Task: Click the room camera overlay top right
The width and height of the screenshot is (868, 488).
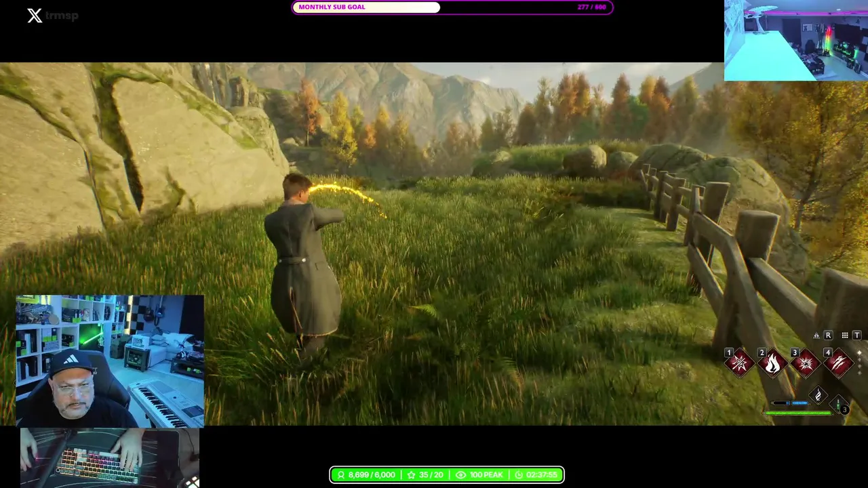Action: [796, 41]
